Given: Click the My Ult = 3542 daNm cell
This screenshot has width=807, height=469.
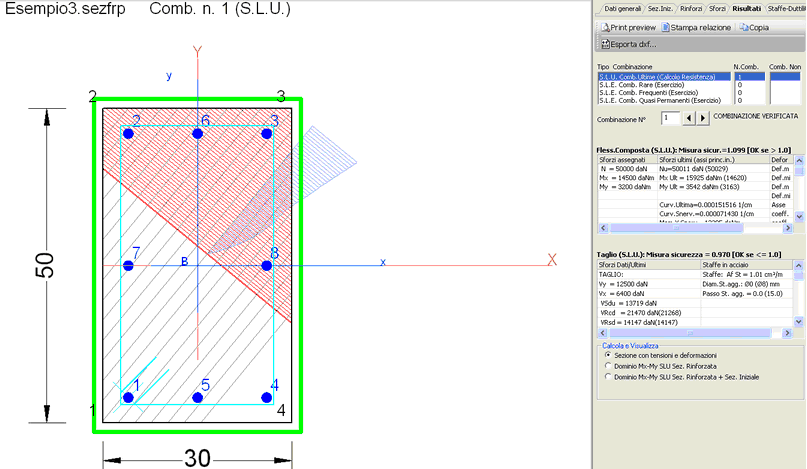Looking at the screenshot, I should pyautogui.click(x=713, y=187).
